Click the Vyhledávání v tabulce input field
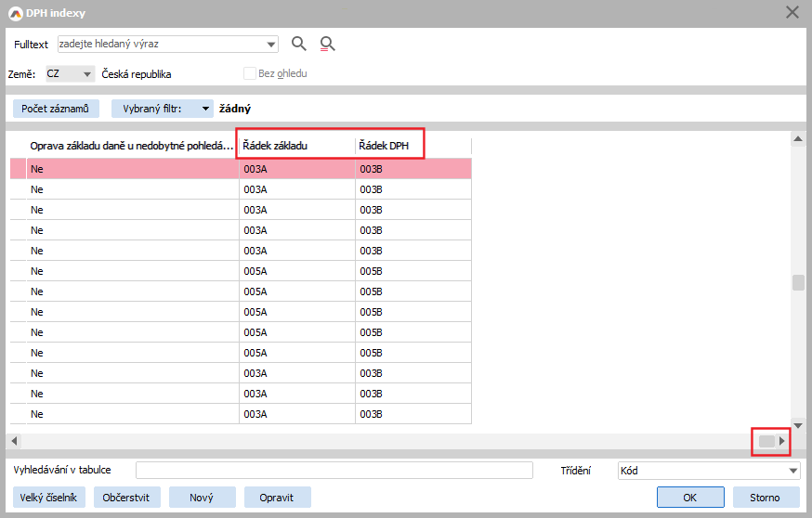 pyautogui.click(x=334, y=471)
